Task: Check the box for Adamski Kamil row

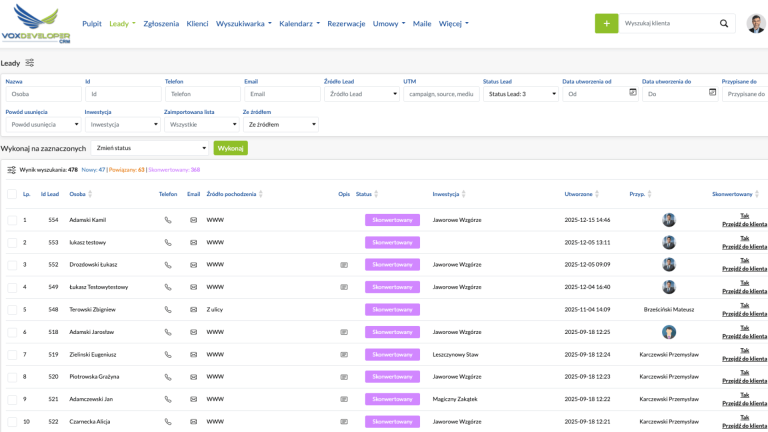Action: pyautogui.click(x=11, y=220)
